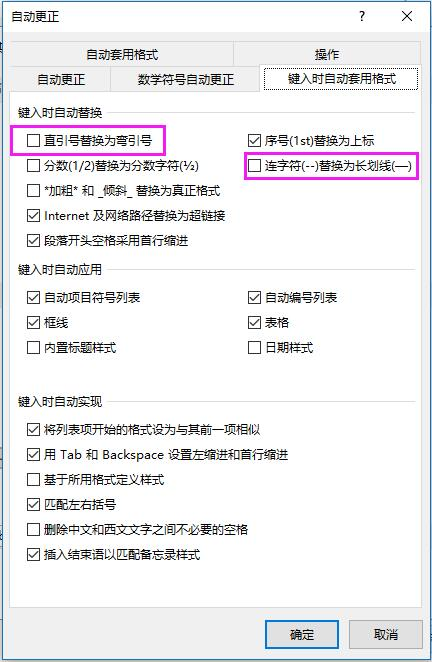Screen dimensions: 432x662
Task: Check 分数(1/2)替换为分数字符 option
Action: coord(33,166)
